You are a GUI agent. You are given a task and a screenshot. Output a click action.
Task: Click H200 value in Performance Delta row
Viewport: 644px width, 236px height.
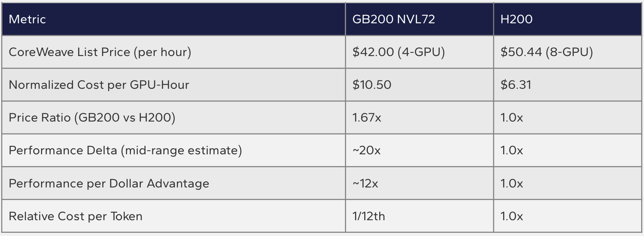[511, 150]
